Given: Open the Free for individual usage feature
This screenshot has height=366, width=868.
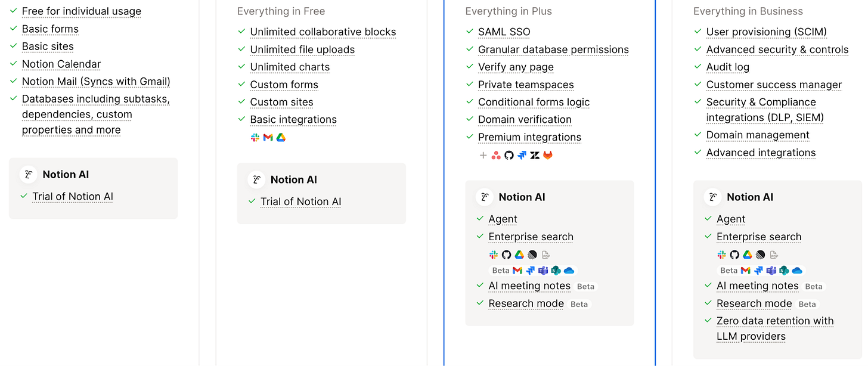Looking at the screenshot, I should click(82, 11).
